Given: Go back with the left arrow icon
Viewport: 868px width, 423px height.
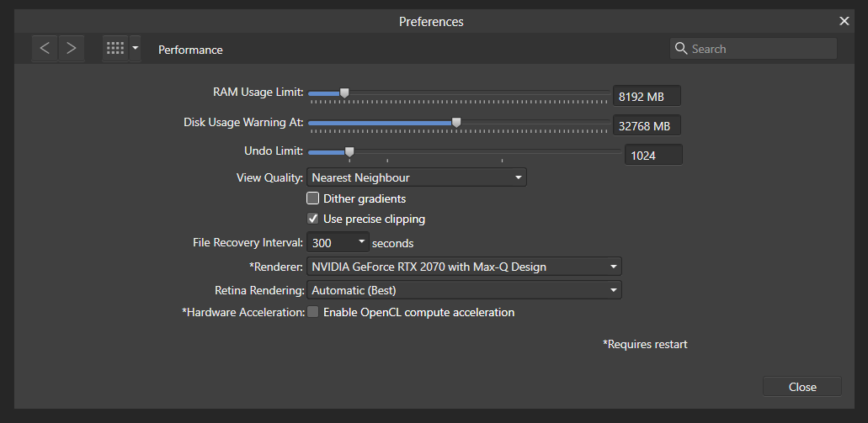Looking at the screenshot, I should click(45, 49).
